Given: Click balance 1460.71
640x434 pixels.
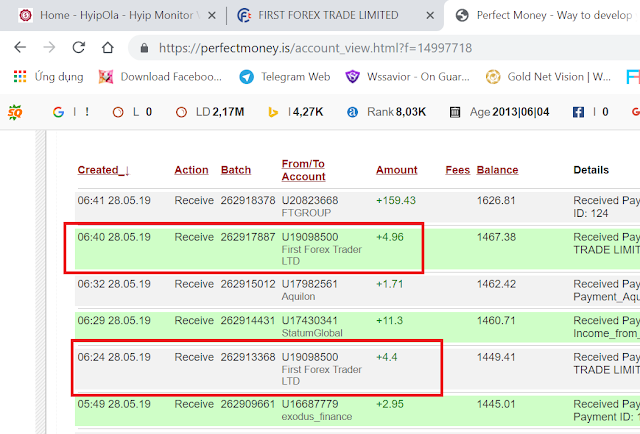Looking at the screenshot, I should pos(496,320).
